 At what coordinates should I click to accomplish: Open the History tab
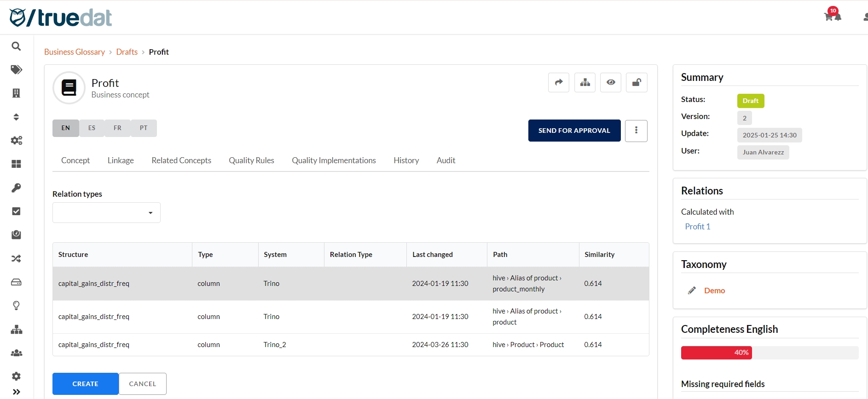(x=406, y=160)
